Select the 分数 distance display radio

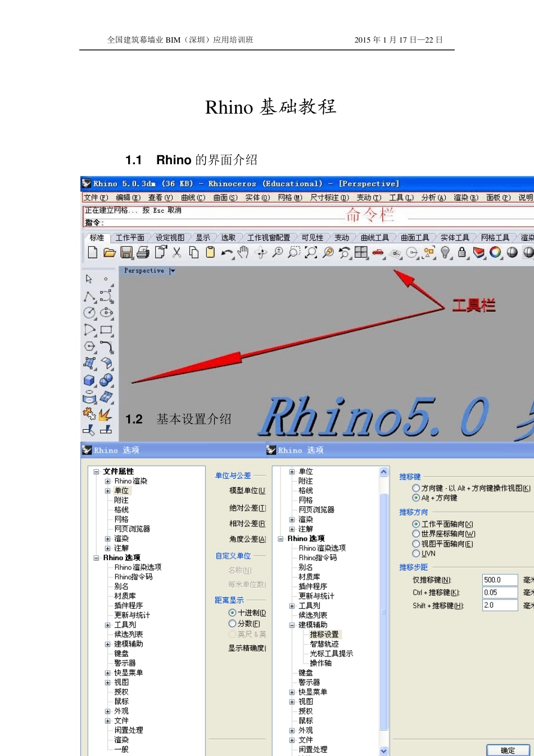coord(232,624)
